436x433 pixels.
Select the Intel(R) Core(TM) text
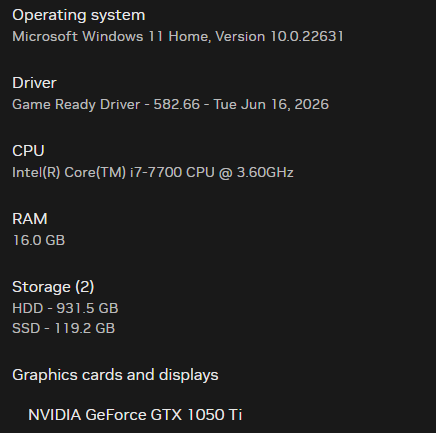(x=69, y=172)
